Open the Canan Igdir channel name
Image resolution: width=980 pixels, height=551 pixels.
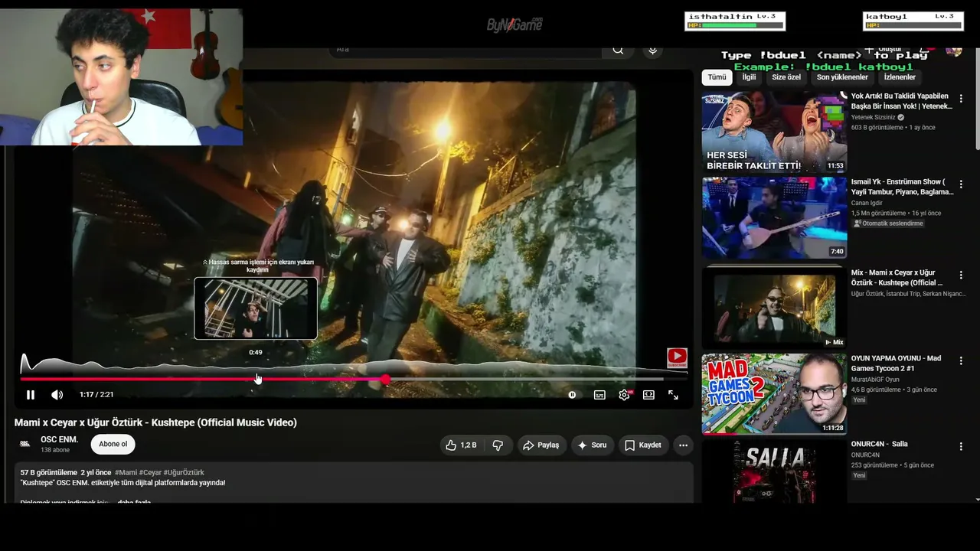[x=867, y=203]
